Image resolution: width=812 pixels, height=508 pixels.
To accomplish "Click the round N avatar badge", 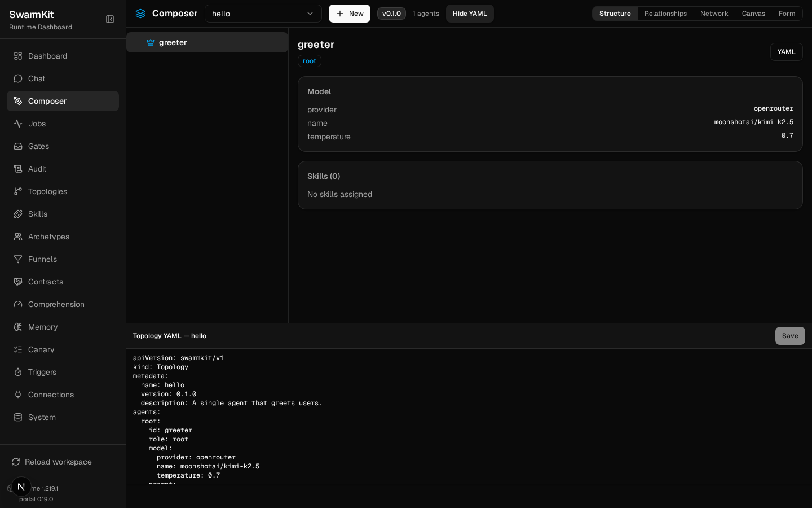I will tap(21, 487).
